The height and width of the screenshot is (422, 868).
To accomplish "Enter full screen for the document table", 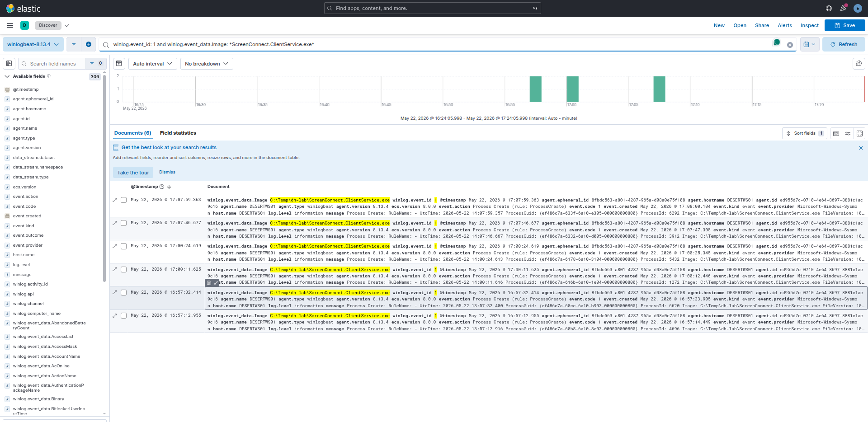I will click(x=859, y=133).
